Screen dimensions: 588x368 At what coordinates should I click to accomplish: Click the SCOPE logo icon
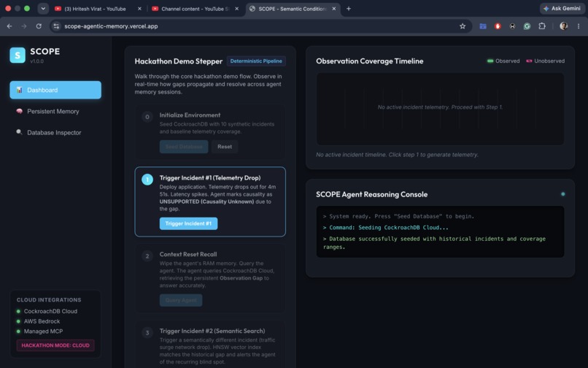18,55
